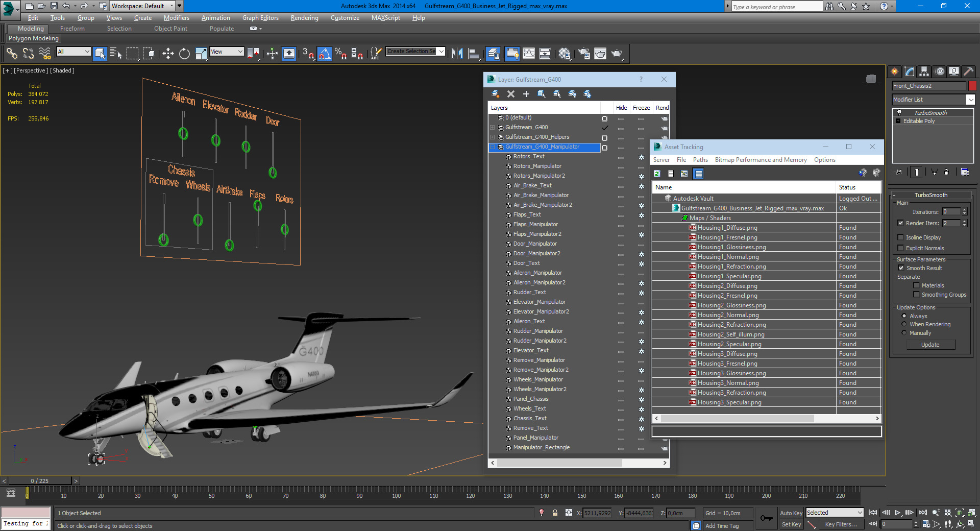
Task: Click add selection to layer plus icon
Action: [x=526, y=94]
